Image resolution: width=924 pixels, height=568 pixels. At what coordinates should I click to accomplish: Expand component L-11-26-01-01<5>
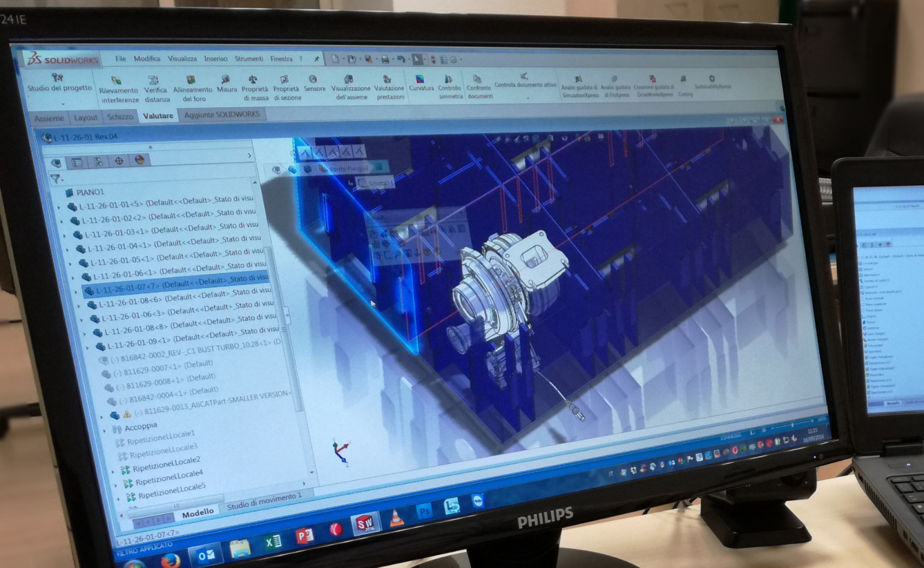(x=60, y=207)
